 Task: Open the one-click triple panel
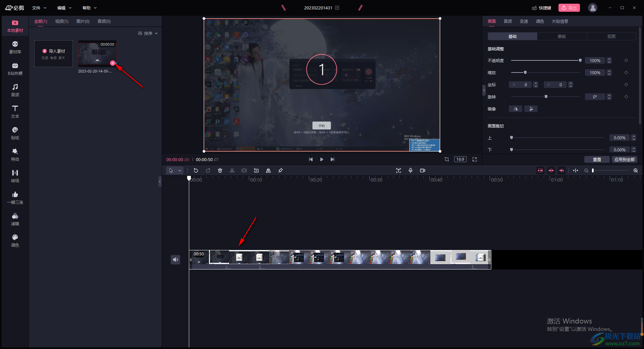pyautogui.click(x=15, y=198)
